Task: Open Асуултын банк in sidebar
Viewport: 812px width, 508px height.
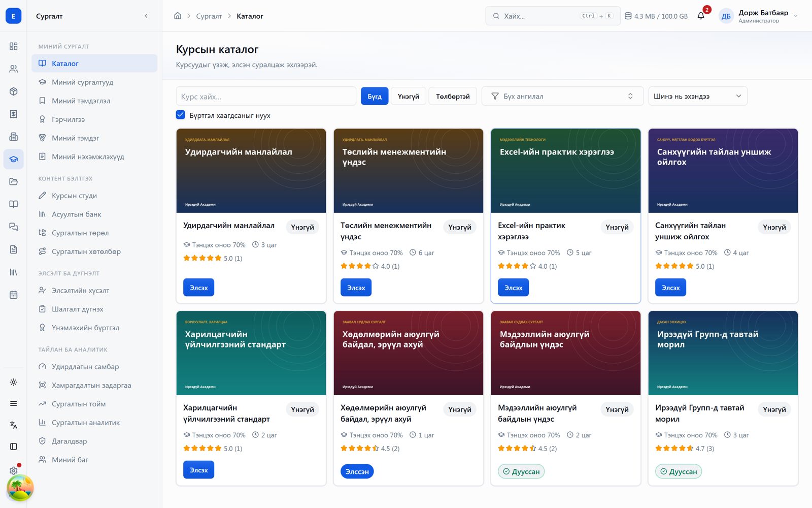Action: pyautogui.click(x=94, y=214)
